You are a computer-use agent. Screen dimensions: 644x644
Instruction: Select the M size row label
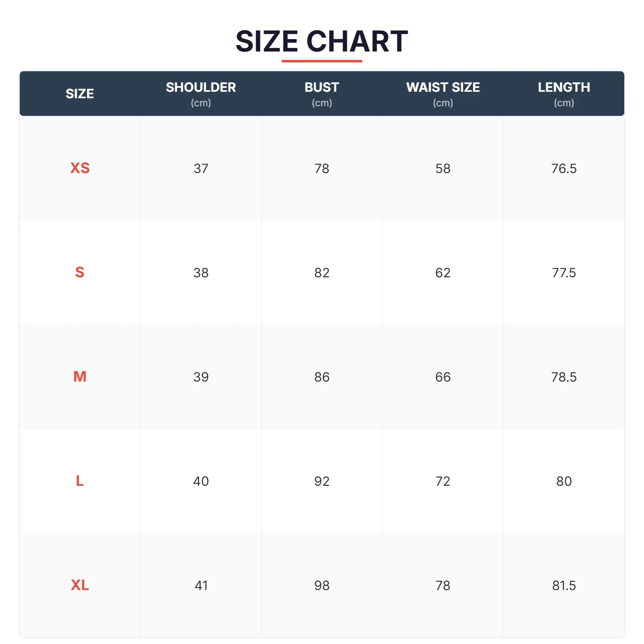tap(80, 377)
